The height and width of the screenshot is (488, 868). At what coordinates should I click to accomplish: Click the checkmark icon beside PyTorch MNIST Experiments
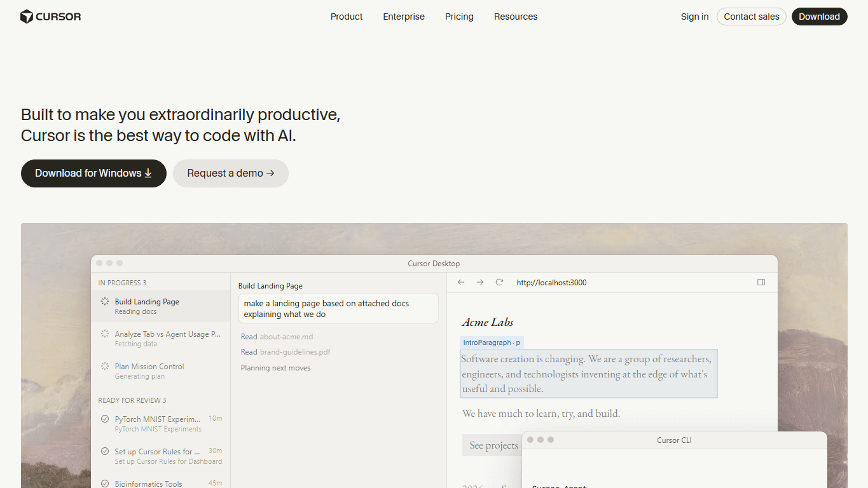tap(105, 419)
